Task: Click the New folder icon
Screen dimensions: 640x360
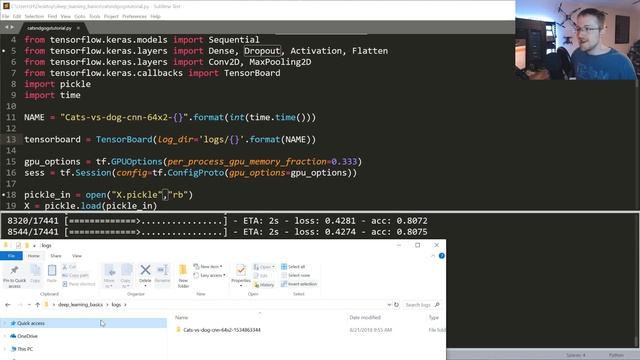Action: click(x=183, y=270)
